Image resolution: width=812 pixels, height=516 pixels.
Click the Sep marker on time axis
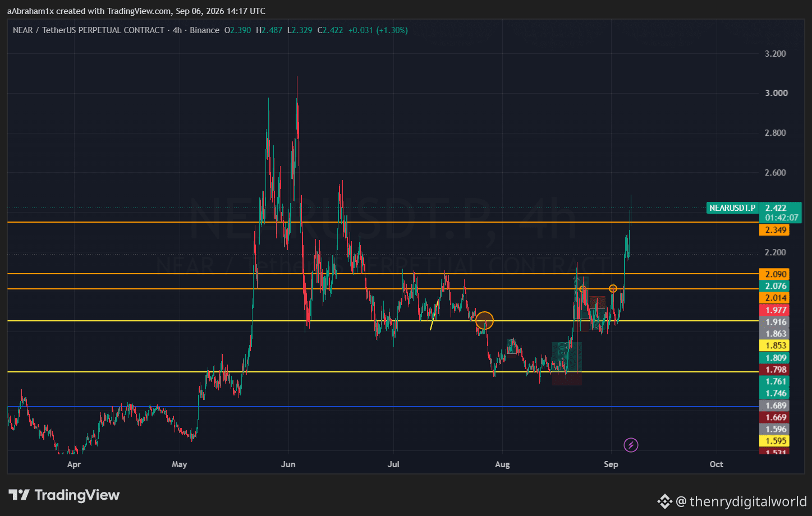[x=611, y=464]
